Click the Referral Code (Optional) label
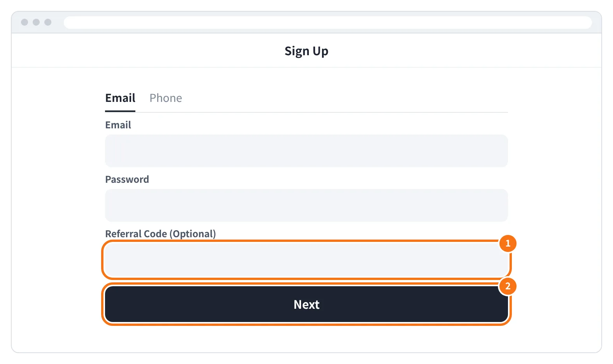The height and width of the screenshot is (364, 613). click(x=161, y=234)
